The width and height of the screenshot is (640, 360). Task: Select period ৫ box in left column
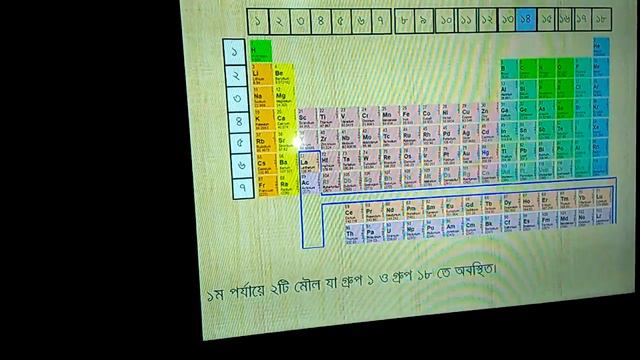pyautogui.click(x=240, y=144)
